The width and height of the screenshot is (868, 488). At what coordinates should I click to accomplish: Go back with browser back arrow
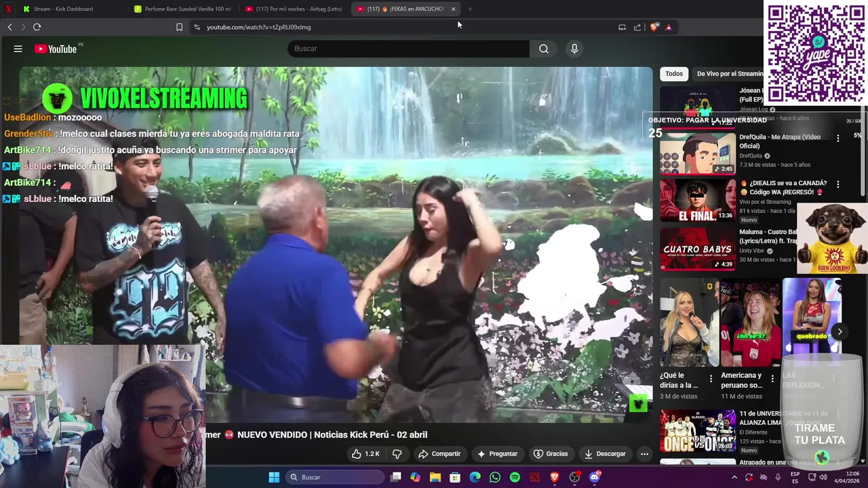(10, 27)
